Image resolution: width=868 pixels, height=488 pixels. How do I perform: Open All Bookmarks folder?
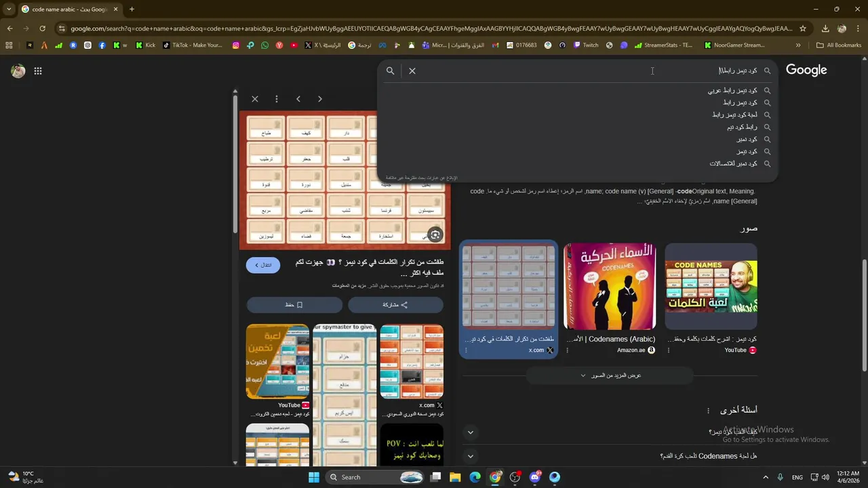[x=839, y=45]
